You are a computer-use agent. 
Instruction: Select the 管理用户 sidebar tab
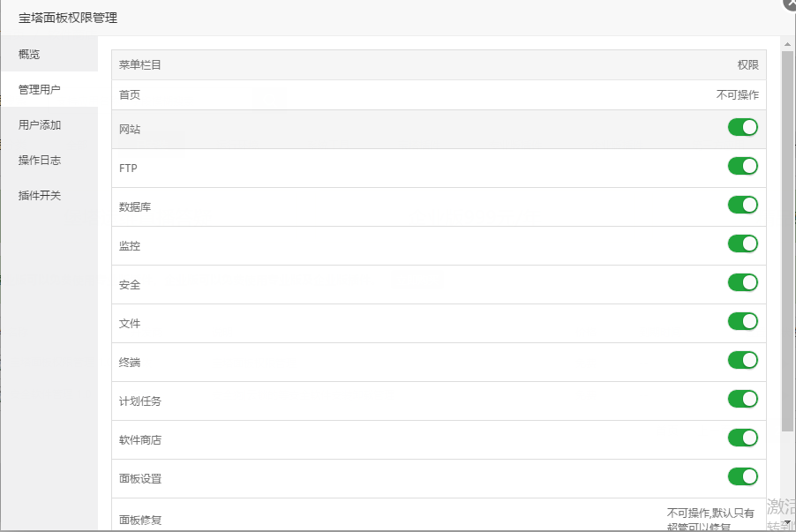[x=49, y=90]
